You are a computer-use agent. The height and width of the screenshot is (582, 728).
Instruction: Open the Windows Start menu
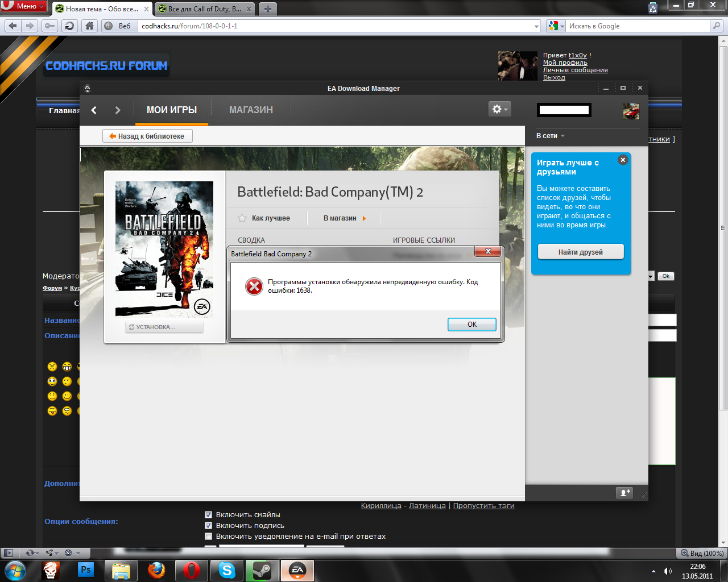[x=15, y=571]
